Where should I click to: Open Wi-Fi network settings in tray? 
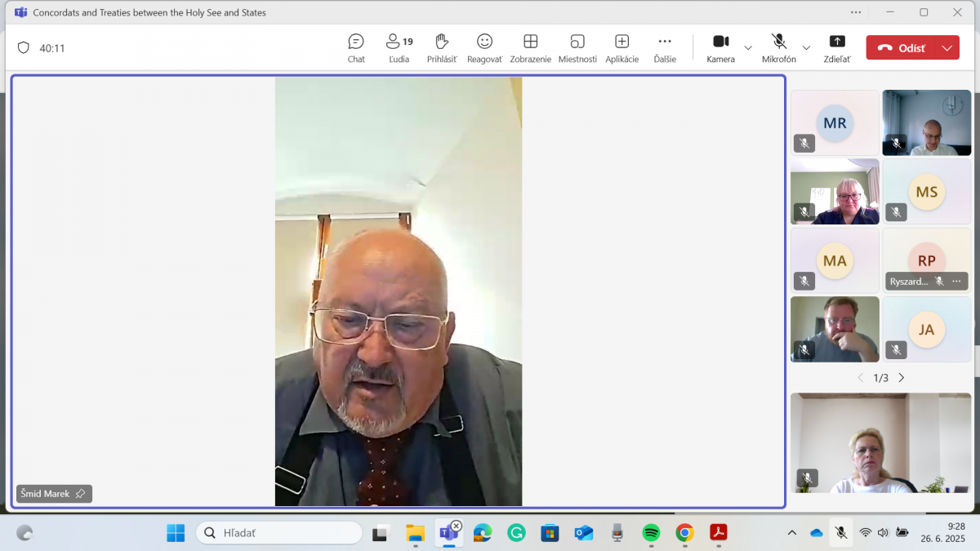(865, 533)
